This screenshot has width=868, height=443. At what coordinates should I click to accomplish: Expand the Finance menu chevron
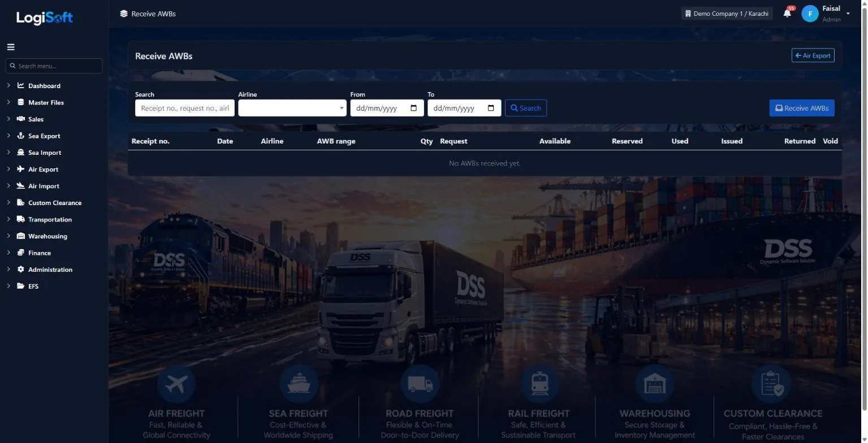tap(8, 253)
